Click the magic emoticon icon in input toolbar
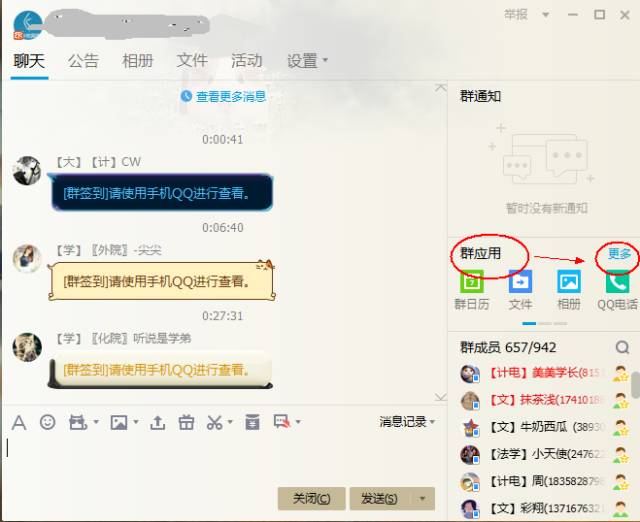The height and width of the screenshot is (522, 640). point(78,422)
